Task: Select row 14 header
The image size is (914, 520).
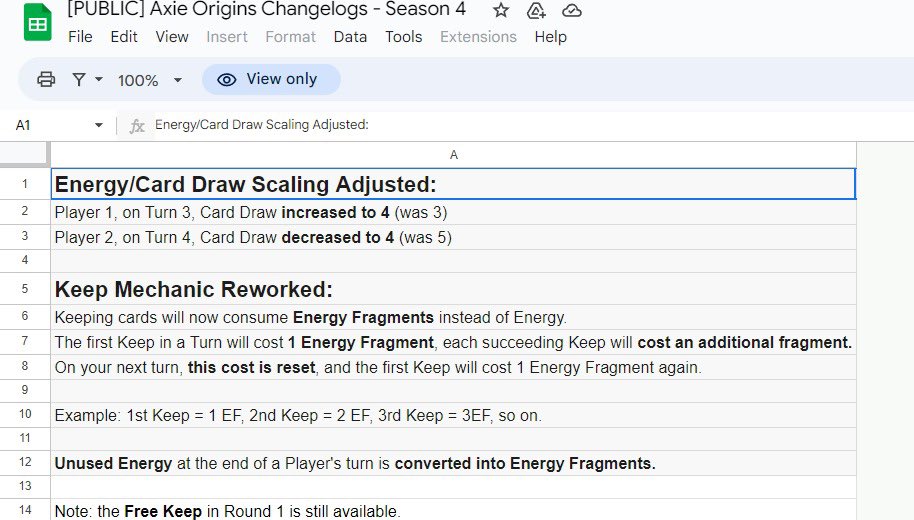Action: click(x=24, y=510)
